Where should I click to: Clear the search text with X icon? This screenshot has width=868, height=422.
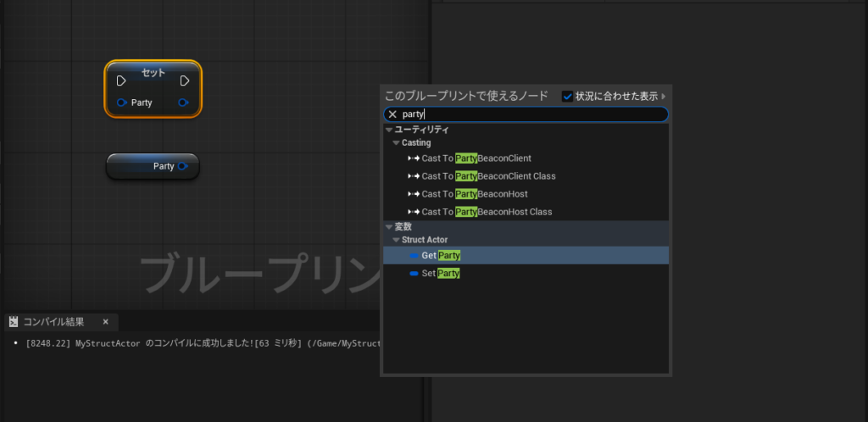(x=392, y=114)
